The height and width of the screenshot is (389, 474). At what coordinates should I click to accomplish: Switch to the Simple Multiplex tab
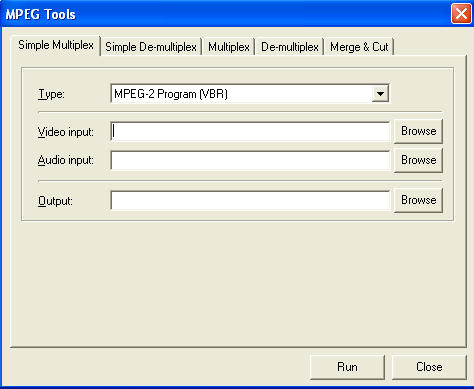56,45
